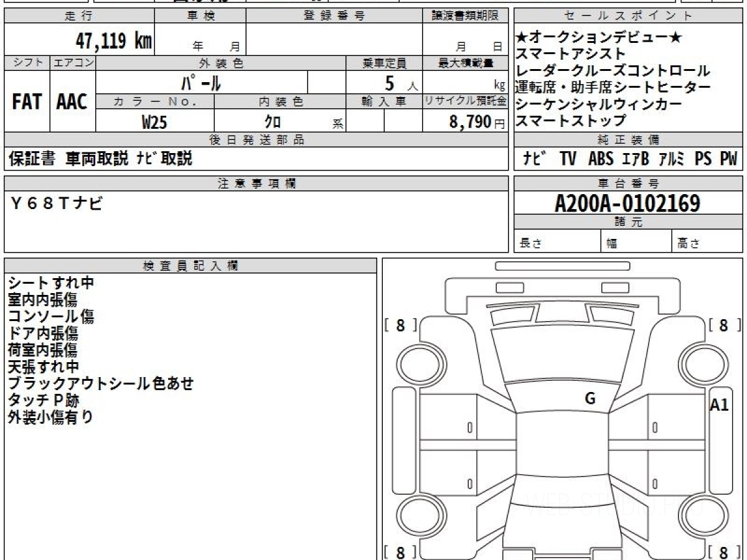
Task: Click レーダークルーズコントロール text
Action: [x=613, y=71]
